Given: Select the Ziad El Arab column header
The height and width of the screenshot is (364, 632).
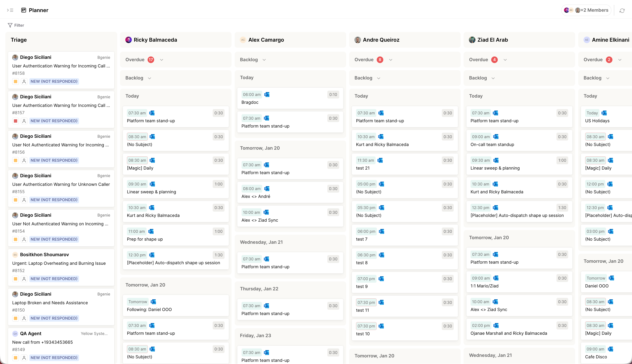Looking at the screenshot, I should pos(492,40).
